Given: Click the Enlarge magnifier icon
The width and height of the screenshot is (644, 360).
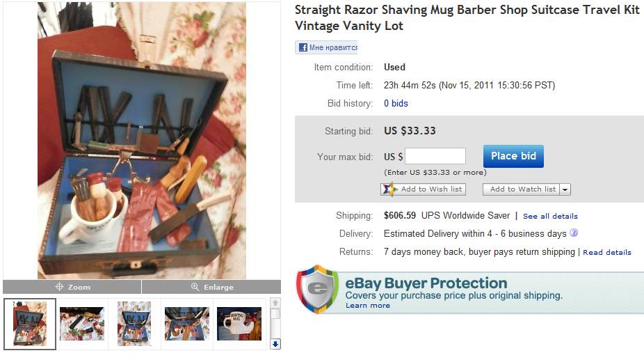Looking at the screenshot, I should pos(195,287).
